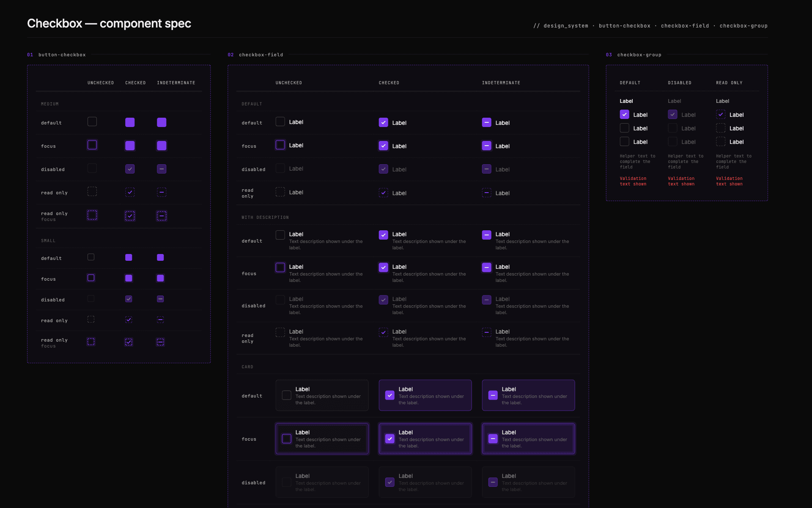Image resolution: width=812 pixels, height=508 pixels.
Task: Select the default unchecked card checkbox
Action: (286, 395)
